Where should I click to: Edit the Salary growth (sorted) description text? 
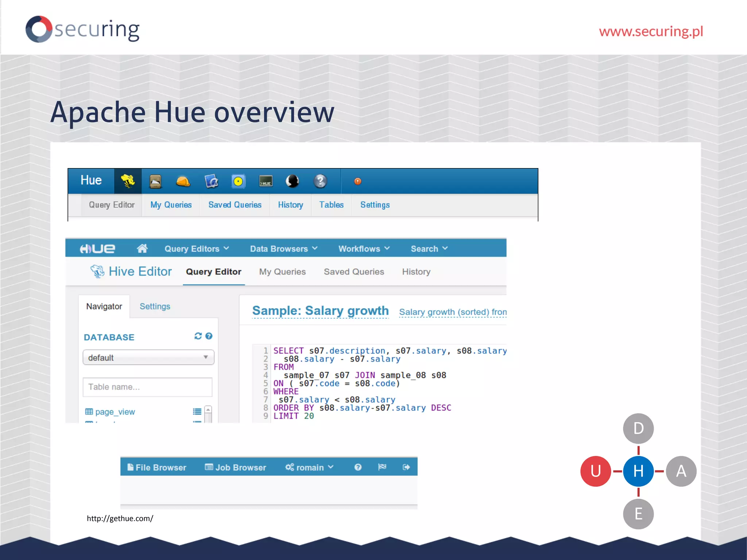(453, 312)
